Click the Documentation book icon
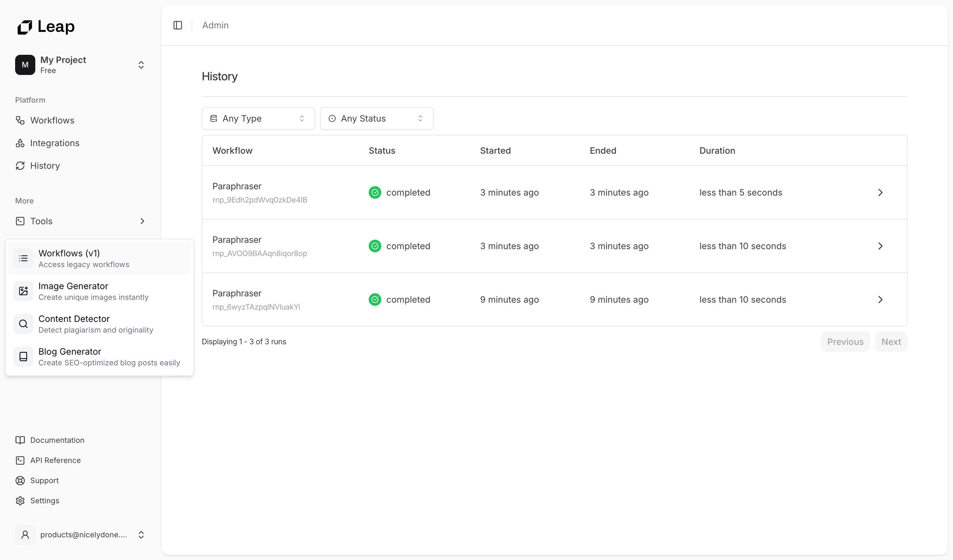 tap(20, 440)
